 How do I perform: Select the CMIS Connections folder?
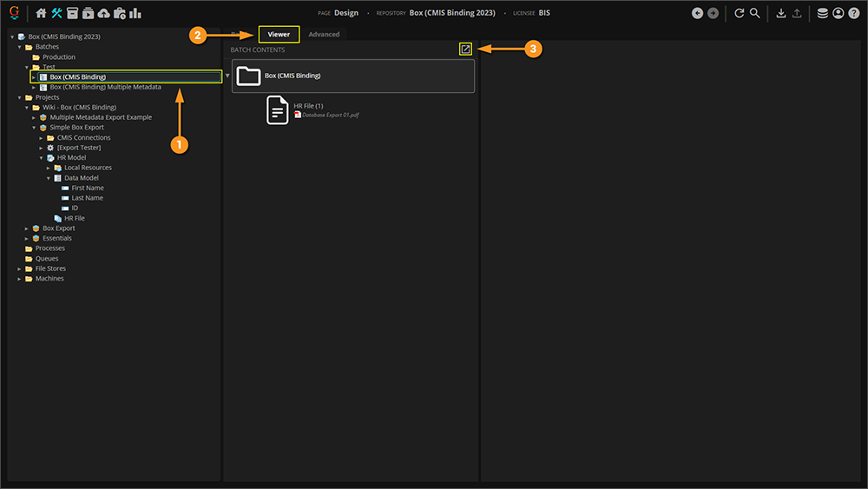pyautogui.click(x=83, y=138)
